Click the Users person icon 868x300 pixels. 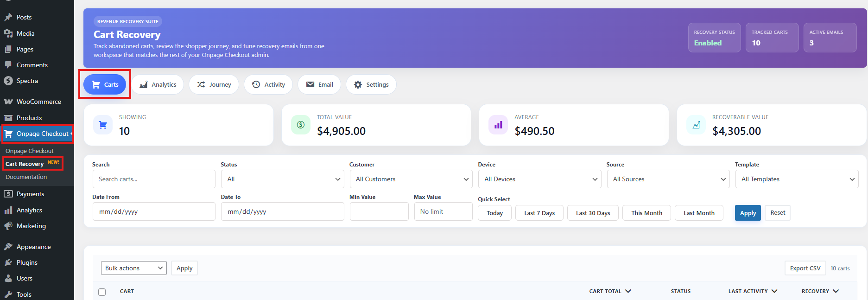click(x=8, y=278)
